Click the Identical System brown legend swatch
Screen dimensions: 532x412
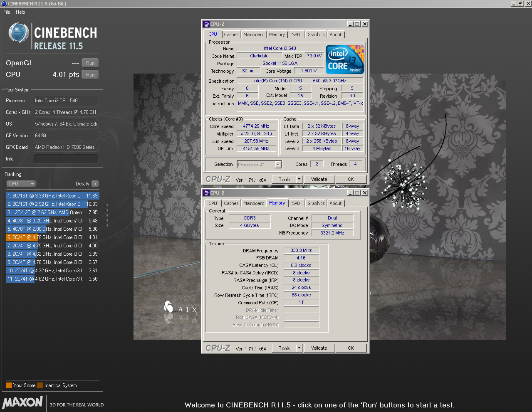(x=40, y=385)
